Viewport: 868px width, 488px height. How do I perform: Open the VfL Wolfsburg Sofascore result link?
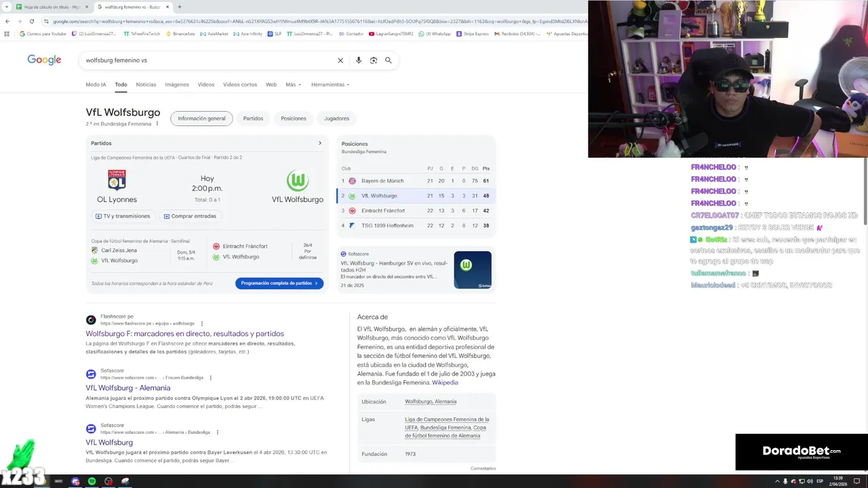tap(109, 443)
